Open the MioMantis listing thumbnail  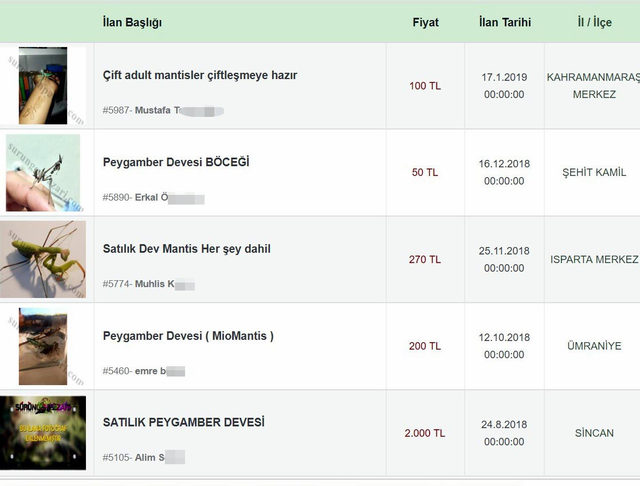pyautogui.click(x=43, y=346)
